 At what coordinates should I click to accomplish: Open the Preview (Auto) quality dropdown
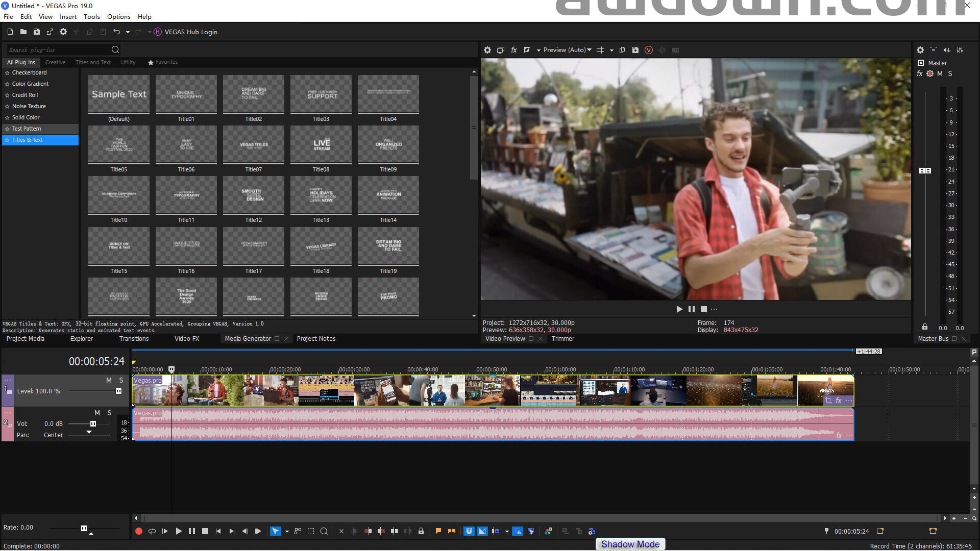567,50
